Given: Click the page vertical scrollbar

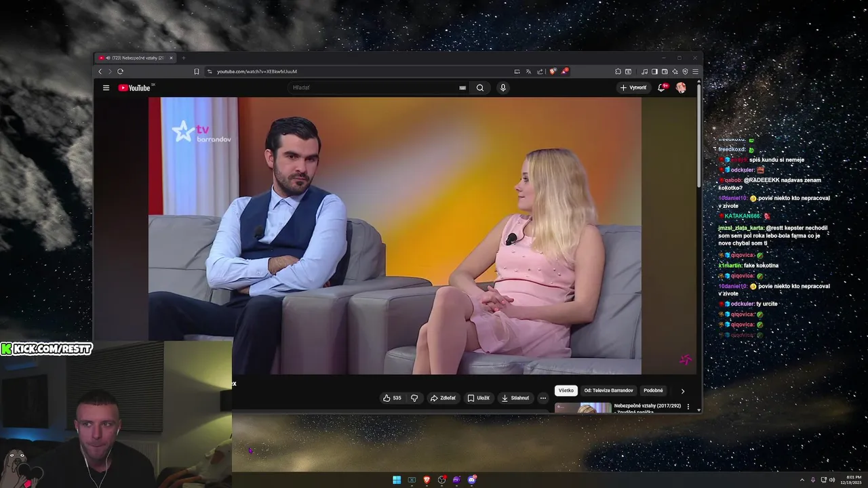Looking at the screenshot, I should coord(699,136).
